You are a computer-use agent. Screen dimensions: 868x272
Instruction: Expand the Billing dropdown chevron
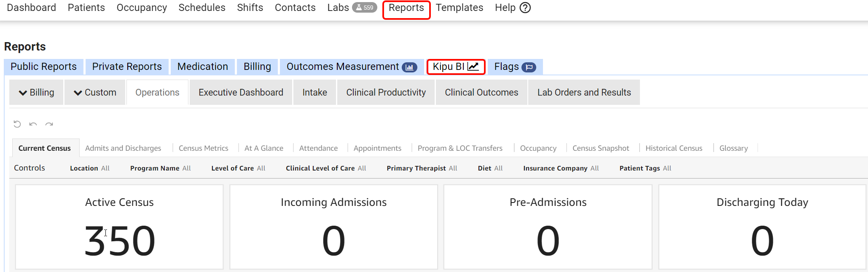[23, 93]
